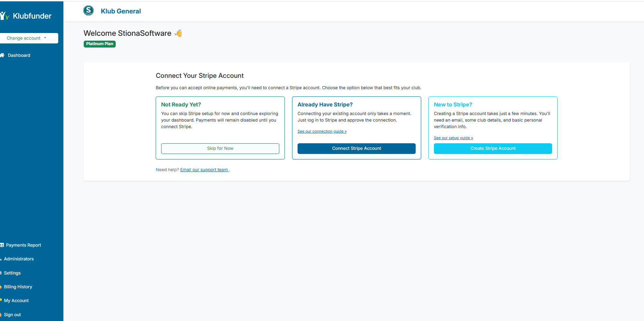Select the My Account key icon
This screenshot has height=321, width=644.
coord(1,300)
